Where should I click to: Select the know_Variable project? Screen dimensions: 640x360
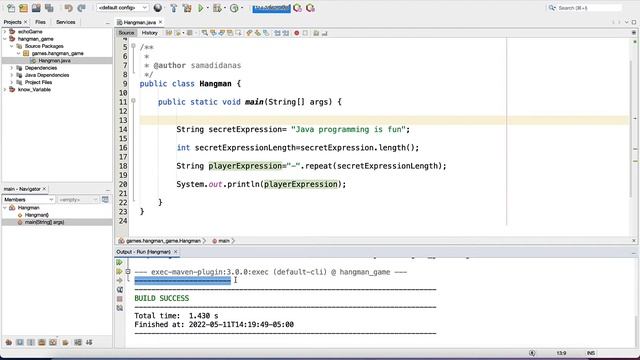pyautogui.click(x=34, y=89)
